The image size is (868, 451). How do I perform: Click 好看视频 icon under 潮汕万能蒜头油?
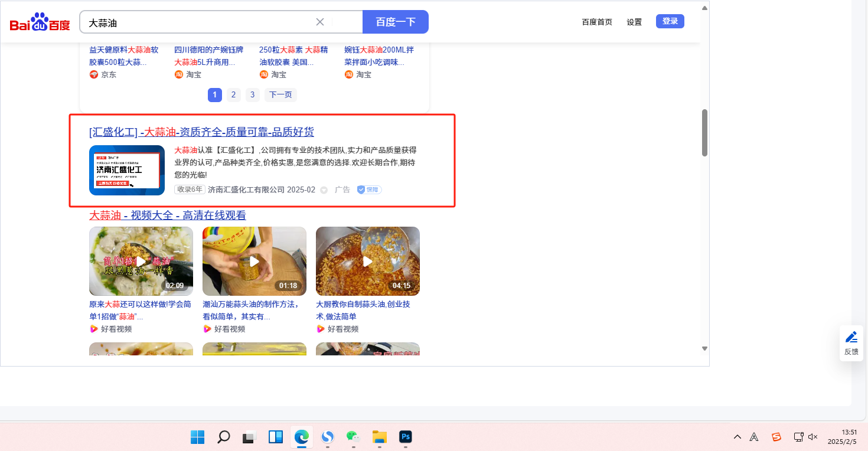tap(207, 329)
